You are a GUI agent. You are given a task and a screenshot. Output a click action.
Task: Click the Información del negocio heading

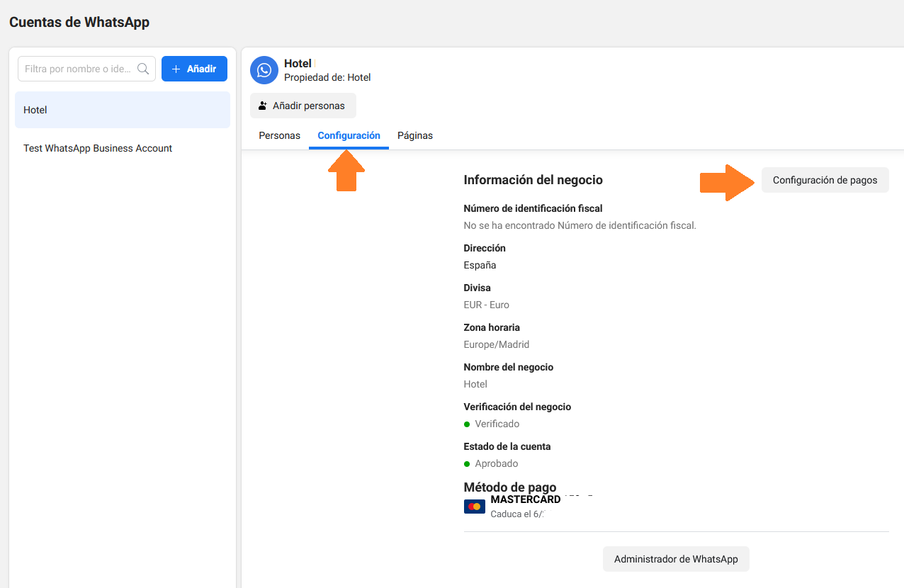533,180
